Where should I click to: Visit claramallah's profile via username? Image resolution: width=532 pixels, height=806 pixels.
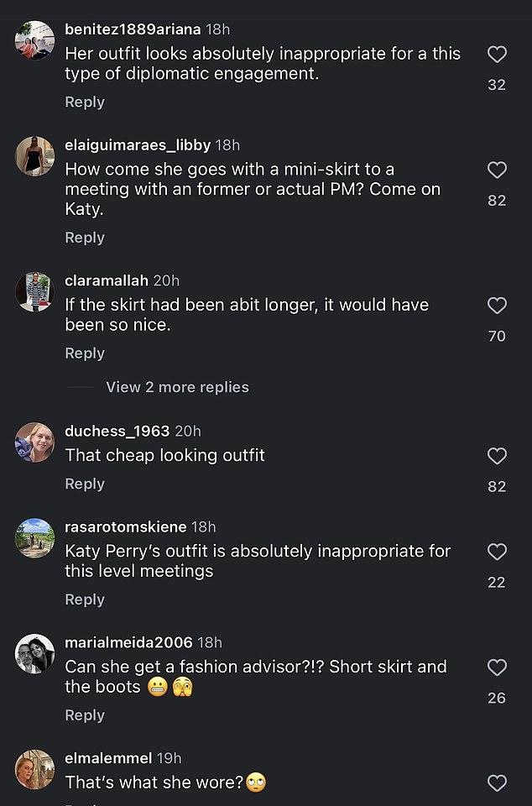click(x=107, y=280)
